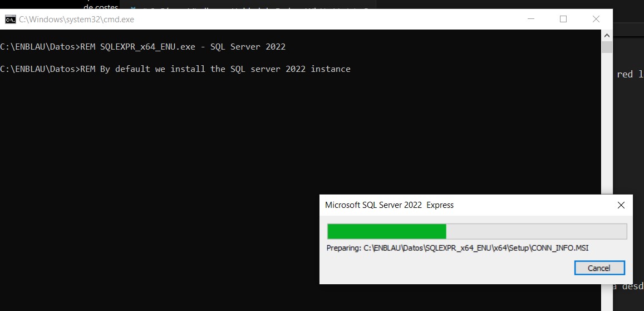Screen dimensions: 644x311
Task: Click the green installation progress bar
Action: 477,231
